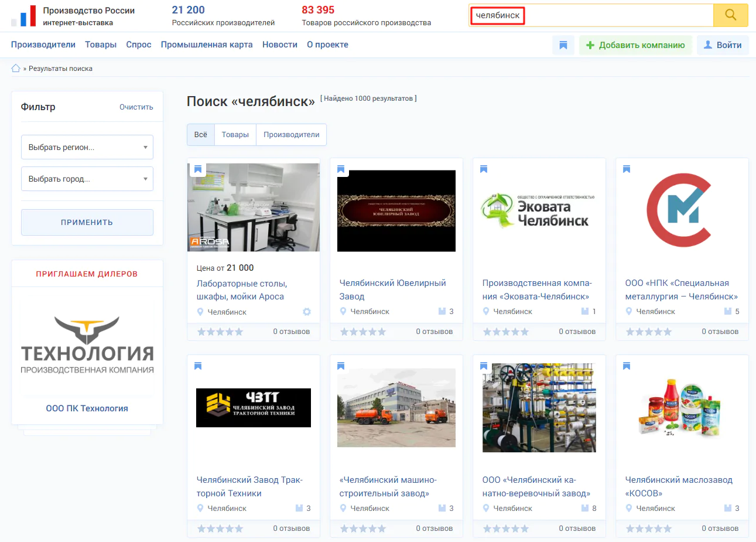Rate Челябинский маслозавод КОСОВ using stars
Viewport: 756px width, 542px height.
tap(649, 529)
